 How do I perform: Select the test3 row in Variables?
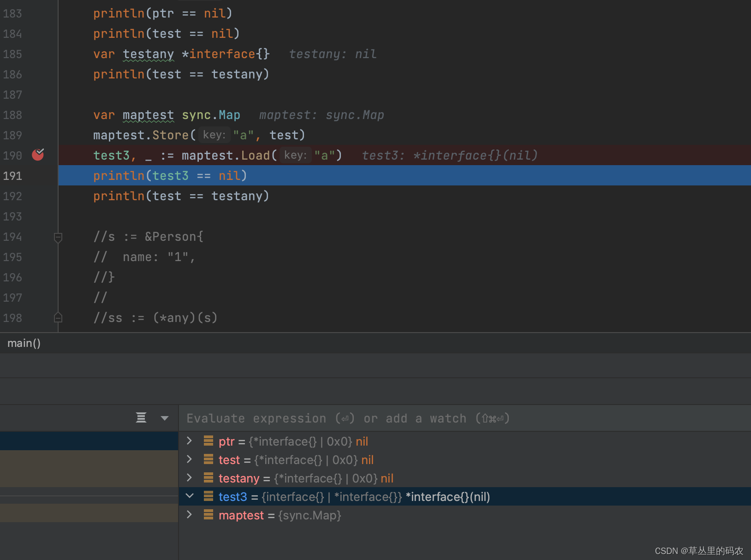(465, 496)
